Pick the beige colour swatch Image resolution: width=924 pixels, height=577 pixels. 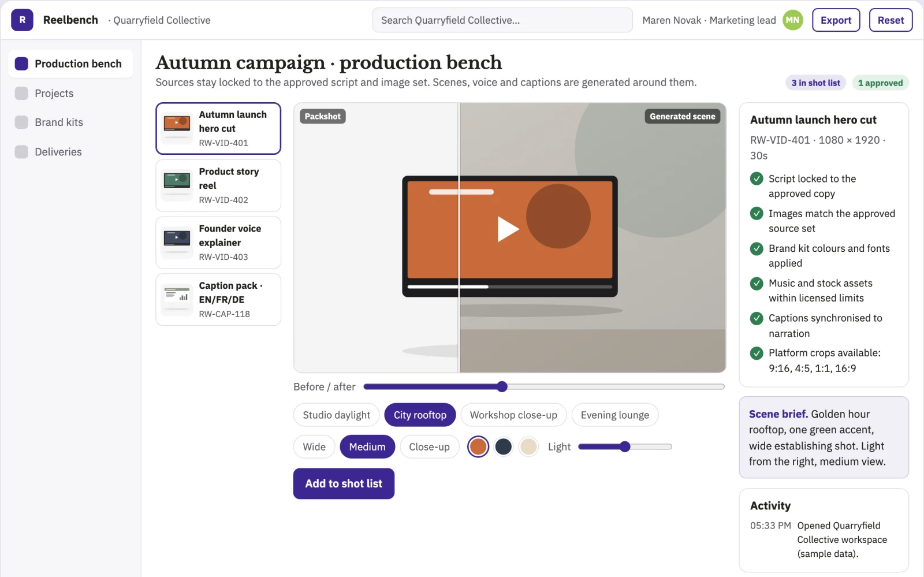pos(528,446)
